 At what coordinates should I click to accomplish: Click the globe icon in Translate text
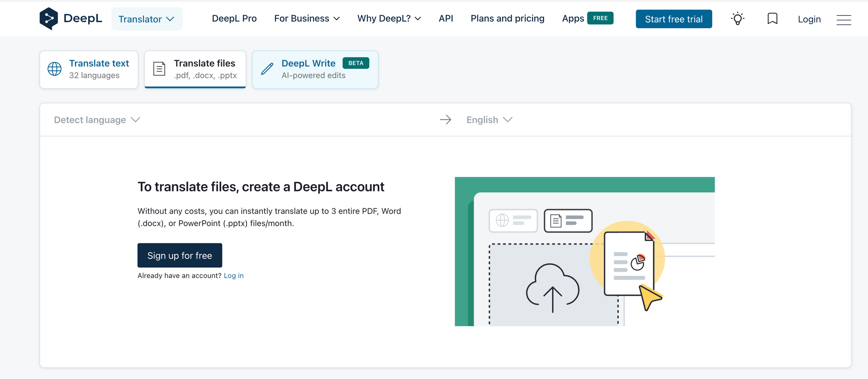pos(55,69)
